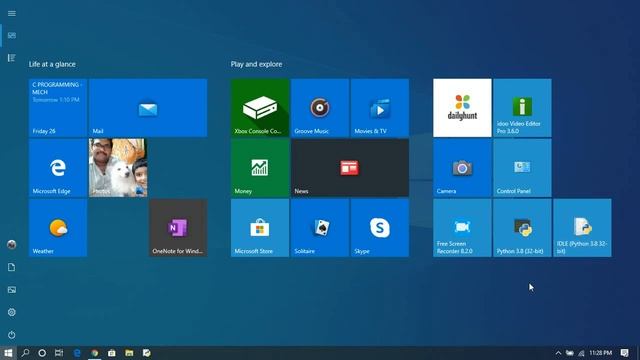
Task: Launch the Free Screen Recorder tile
Action: [462, 228]
